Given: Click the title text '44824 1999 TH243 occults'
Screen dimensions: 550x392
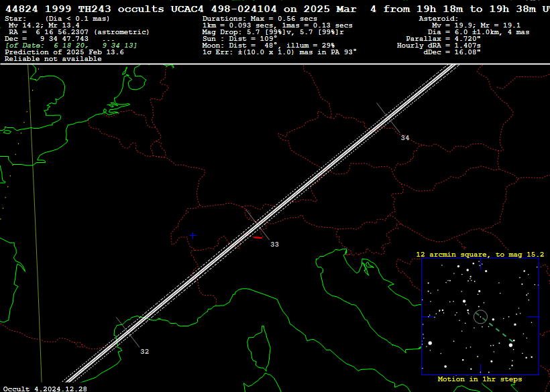Looking at the screenshot, I should click(x=85, y=9).
